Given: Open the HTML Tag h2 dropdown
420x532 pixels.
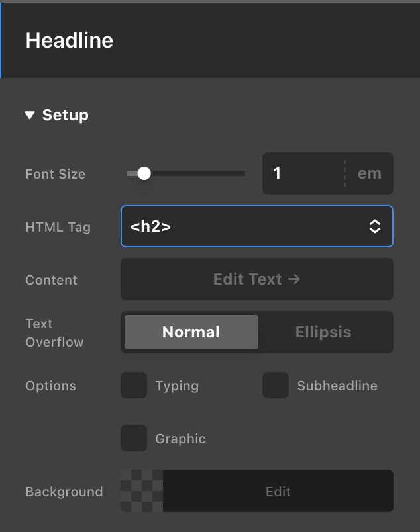Looking at the screenshot, I should (256, 227).
